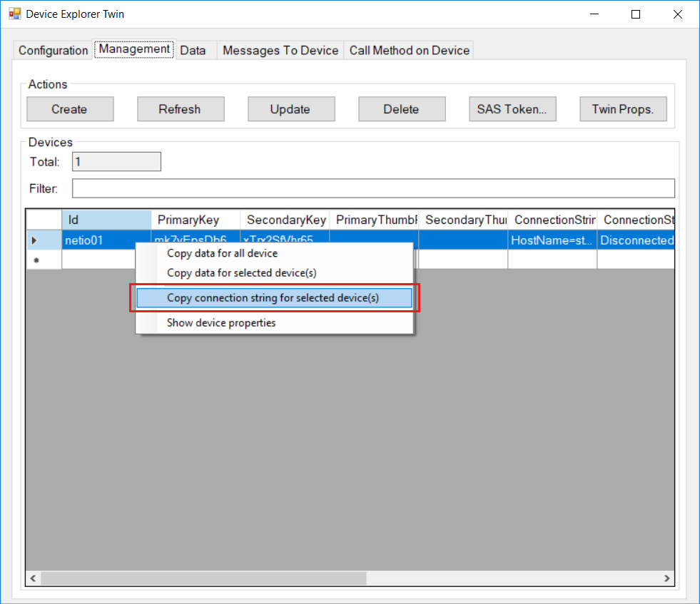The height and width of the screenshot is (604, 700).
Task: Click the Create button
Action: 70,109
